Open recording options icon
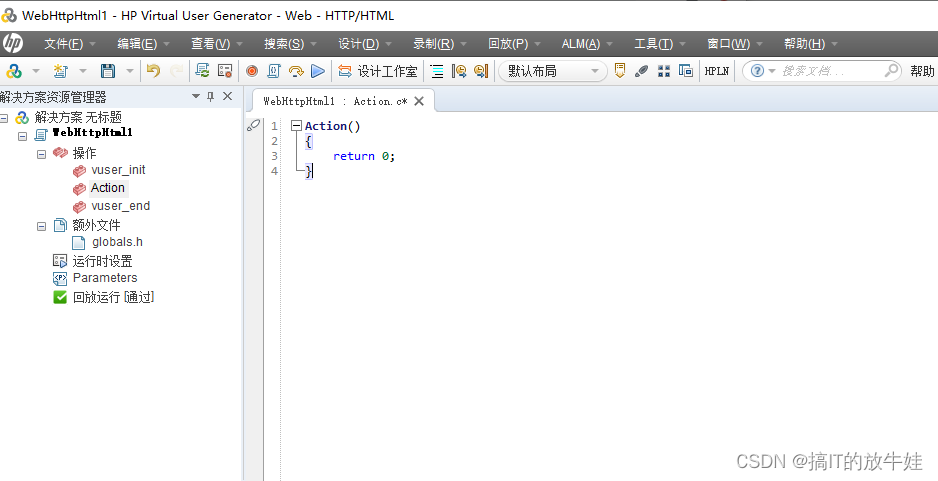The image size is (938, 481). tap(225, 71)
